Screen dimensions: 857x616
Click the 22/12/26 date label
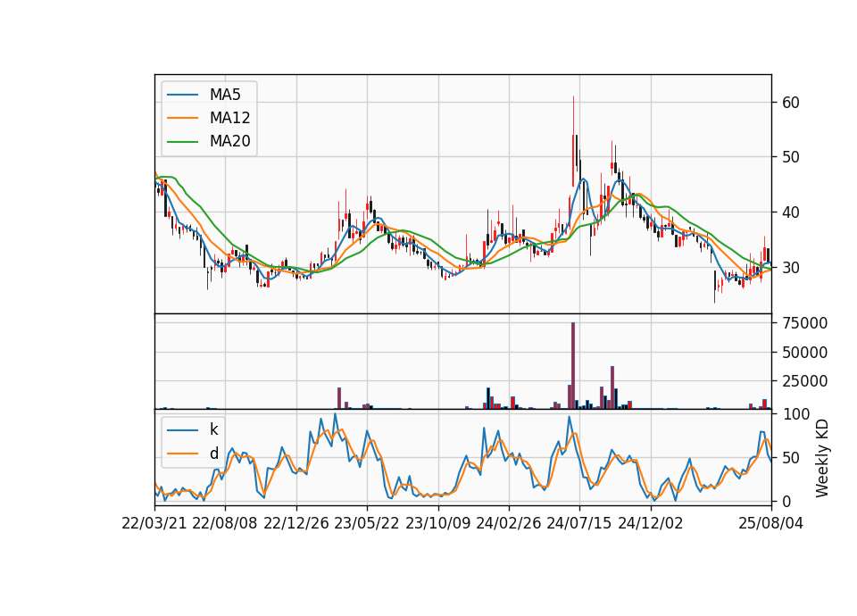pos(296,523)
